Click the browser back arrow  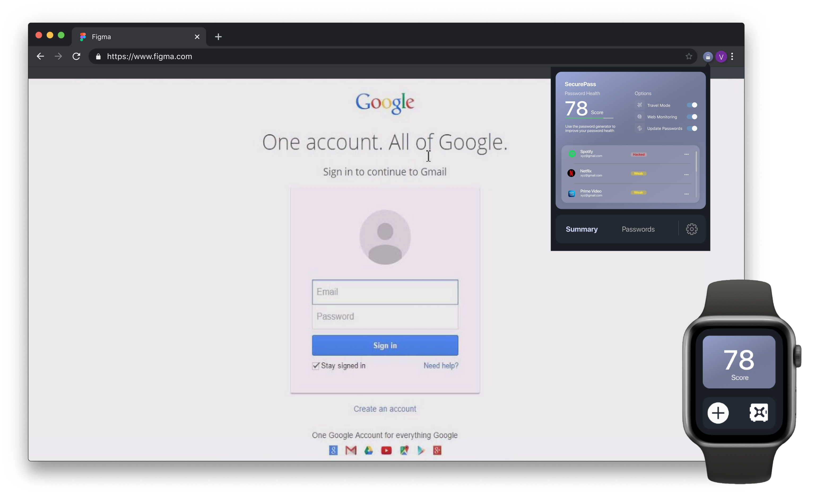tap(40, 56)
